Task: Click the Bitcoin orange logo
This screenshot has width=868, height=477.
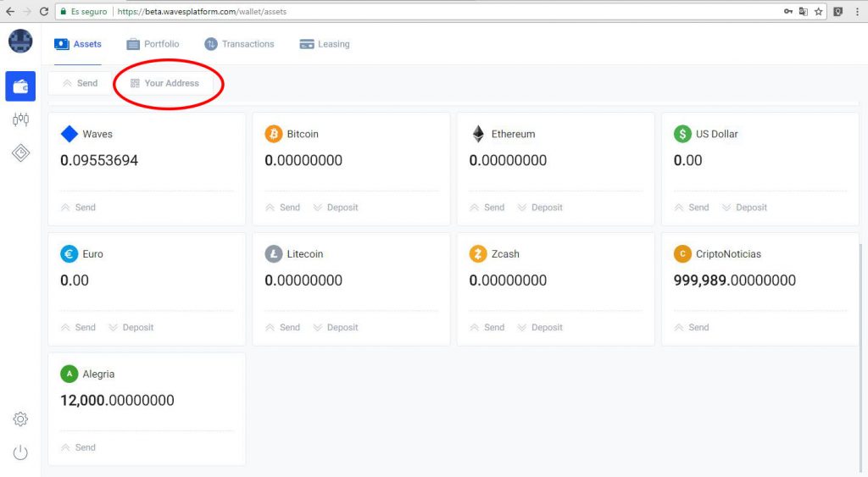Action: (x=274, y=134)
